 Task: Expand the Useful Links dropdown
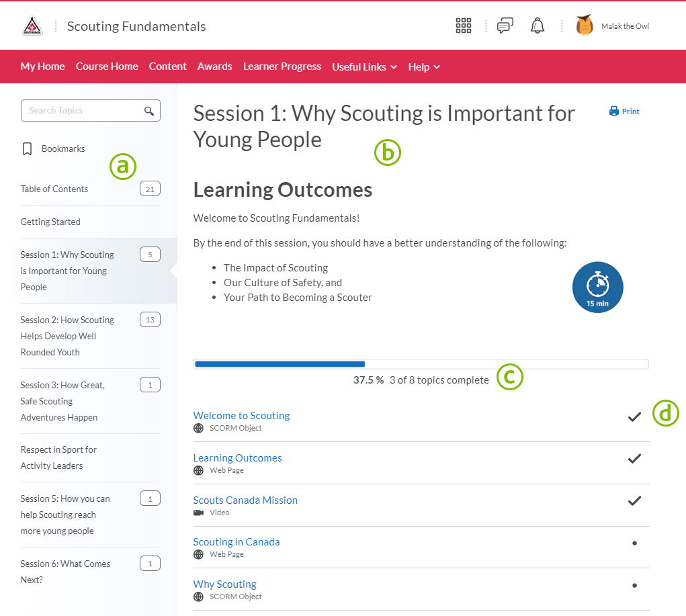pyautogui.click(x=364, y=67)
